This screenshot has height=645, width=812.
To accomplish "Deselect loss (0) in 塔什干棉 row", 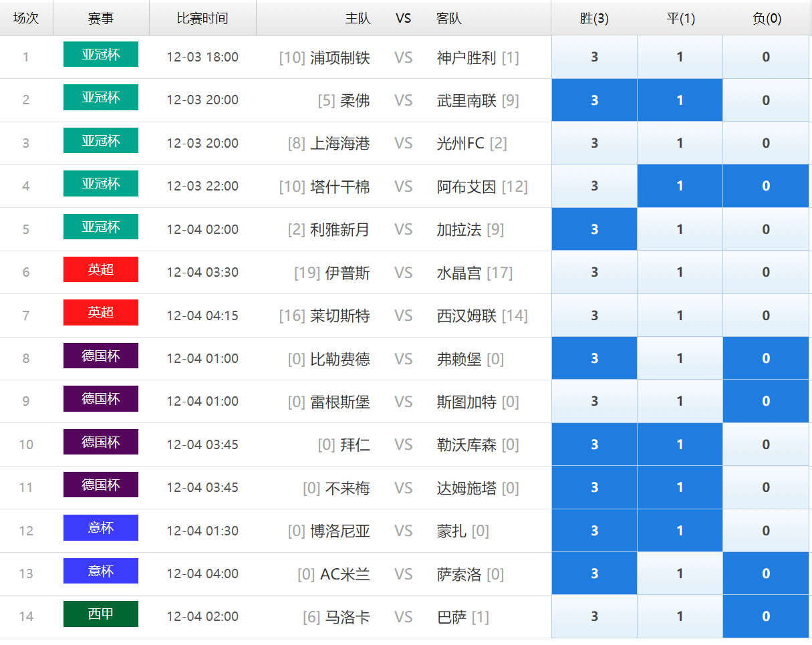I will (x=766, y=186).
